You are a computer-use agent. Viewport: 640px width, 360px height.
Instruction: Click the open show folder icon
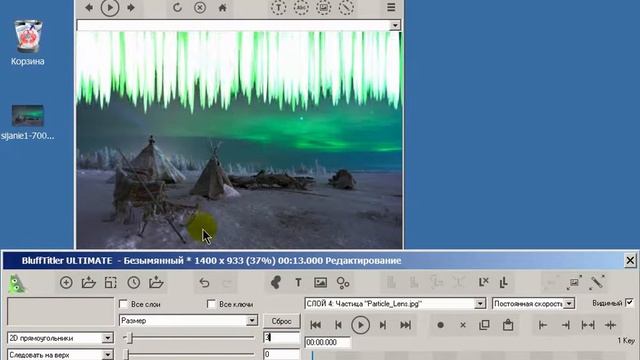click(x=89, y=282)
